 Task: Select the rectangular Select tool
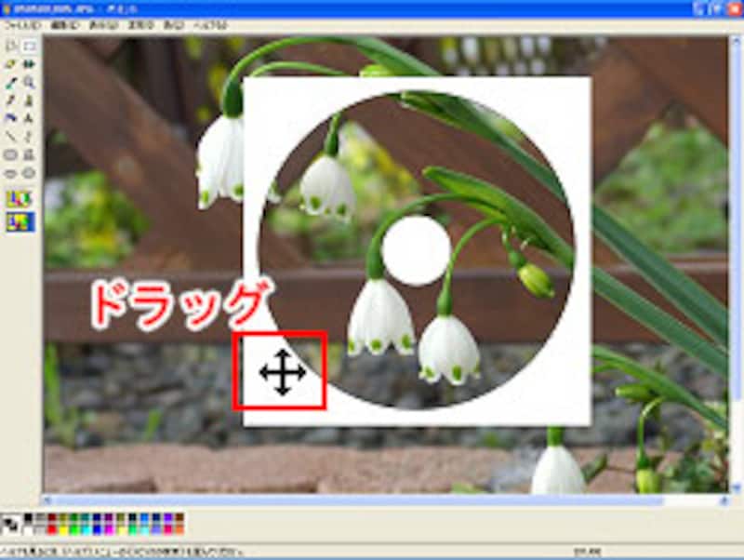[30, 46]
